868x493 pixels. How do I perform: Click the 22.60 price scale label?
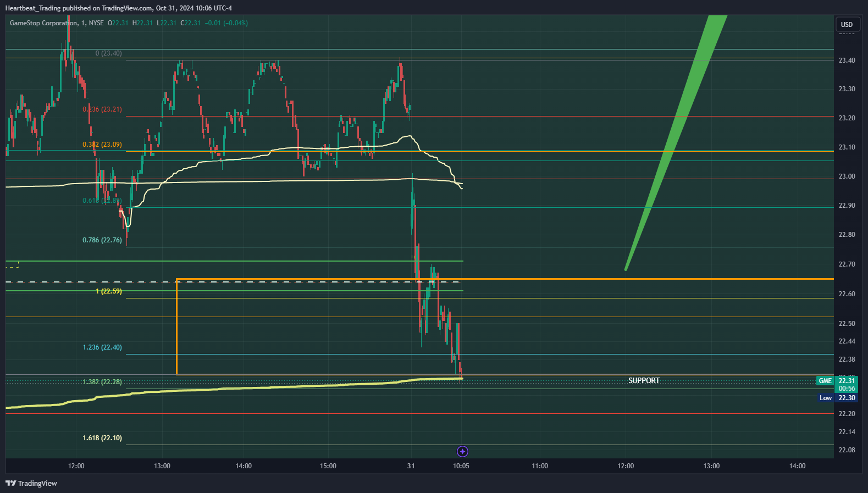(x=847, y=294)
